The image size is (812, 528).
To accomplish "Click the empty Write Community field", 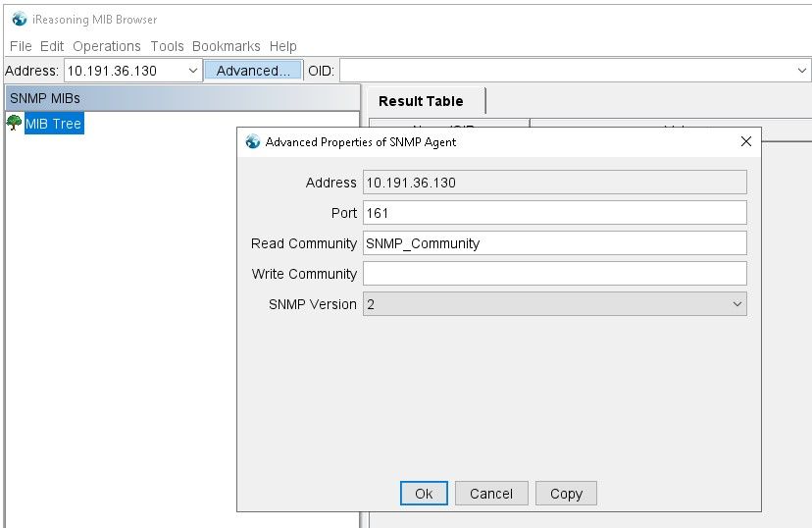I will click(555, 274).
